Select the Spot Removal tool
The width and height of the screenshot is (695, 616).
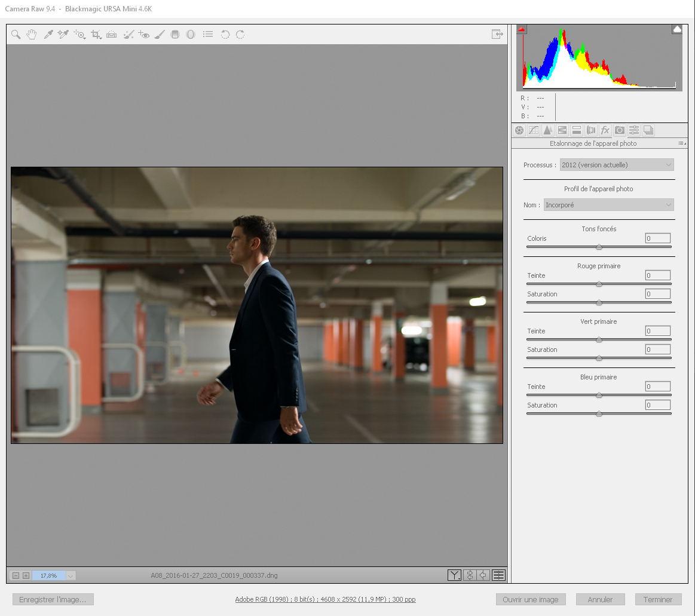128,35
